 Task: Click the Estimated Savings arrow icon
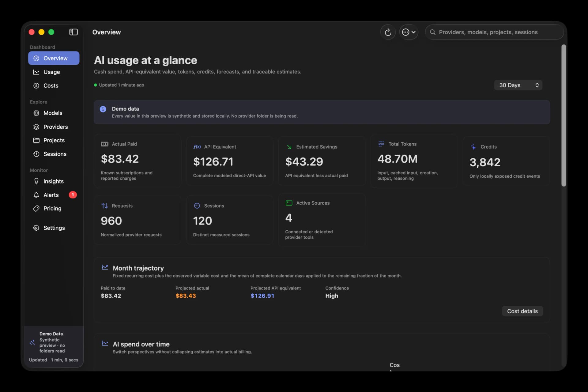tap(289, 147)
